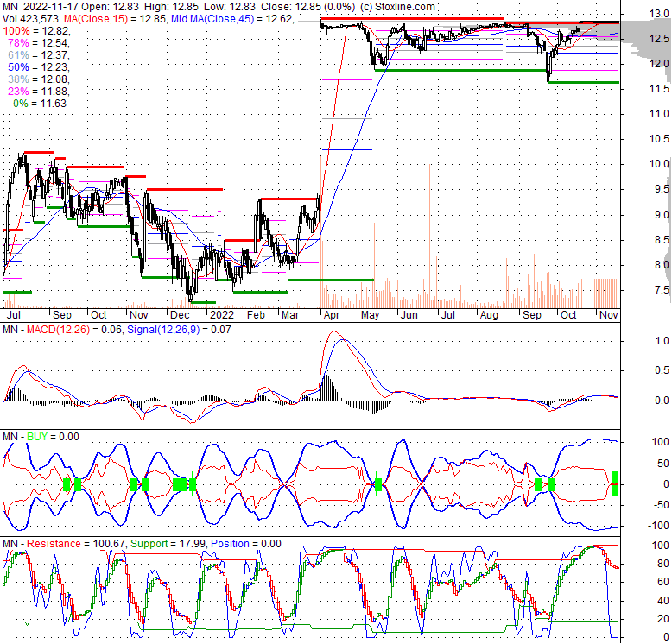The image size is (672, 644).
Task: Click the '61% = 12.37' Fibonacci level
Action: tap(39, 54)
